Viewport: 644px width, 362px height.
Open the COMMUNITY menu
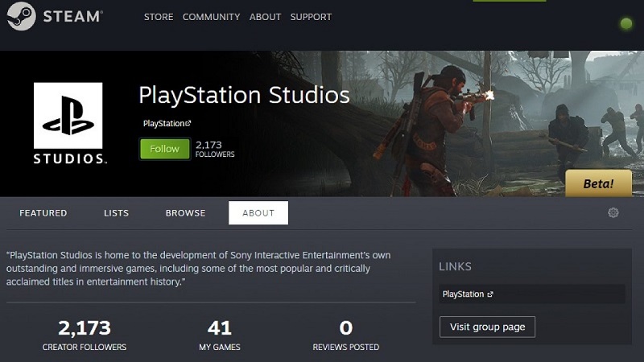pyautogui.click(x=211, y=17)
